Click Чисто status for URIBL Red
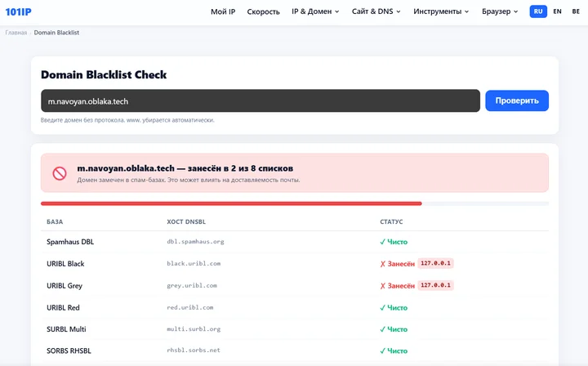 (394, 308)
